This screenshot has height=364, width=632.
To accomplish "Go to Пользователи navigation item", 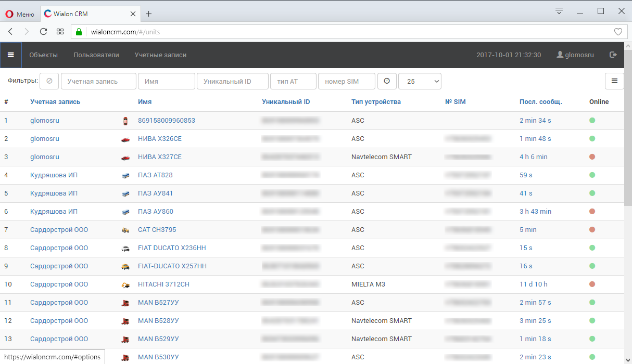I will pos(96,55).
